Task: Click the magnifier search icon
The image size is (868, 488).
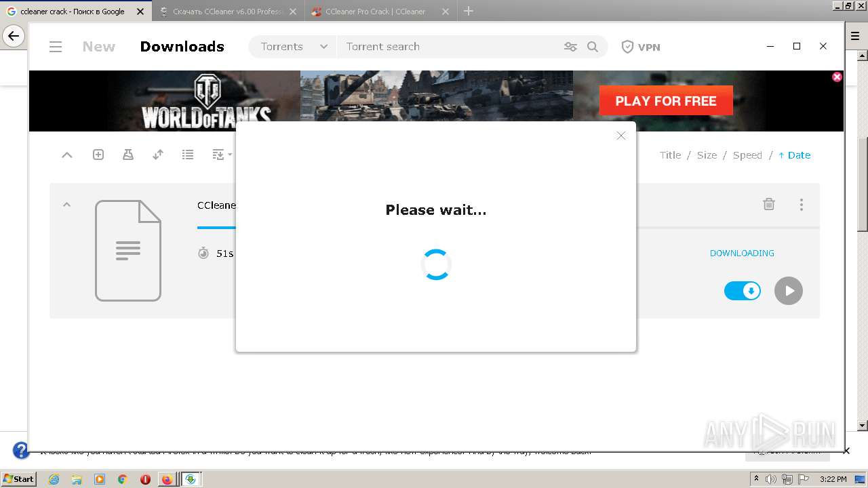Action: (593, 47)
